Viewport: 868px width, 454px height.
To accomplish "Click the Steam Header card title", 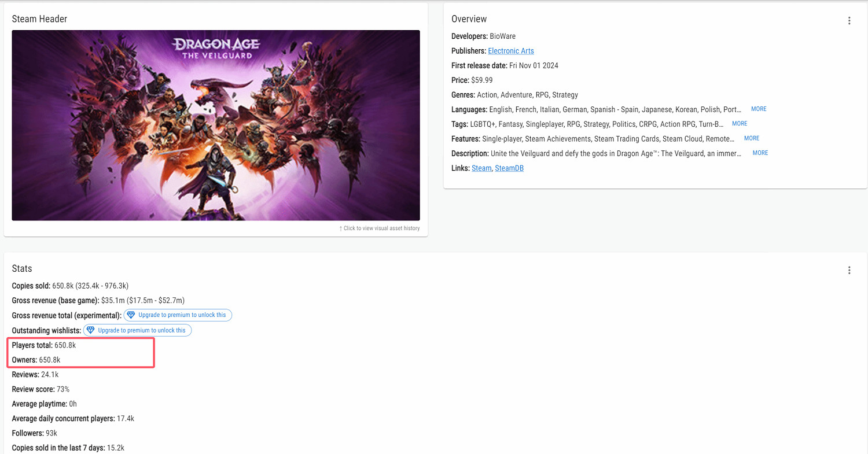I will [39, 19].
